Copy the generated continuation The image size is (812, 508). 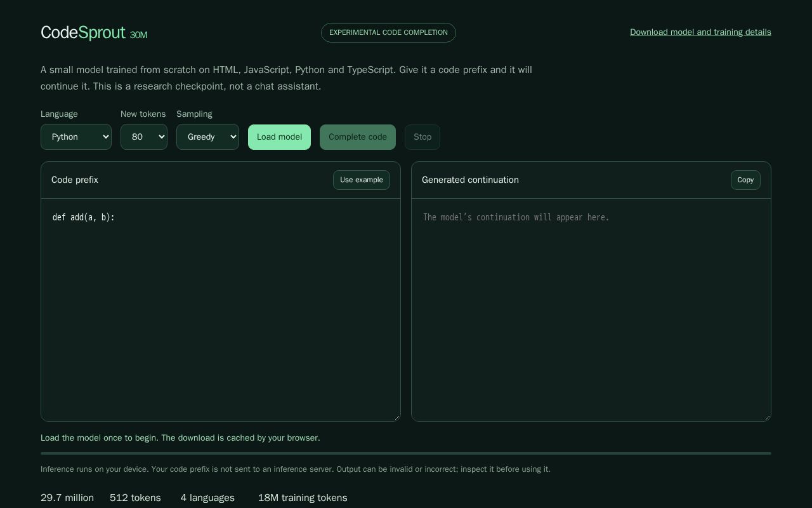[745, 180]
